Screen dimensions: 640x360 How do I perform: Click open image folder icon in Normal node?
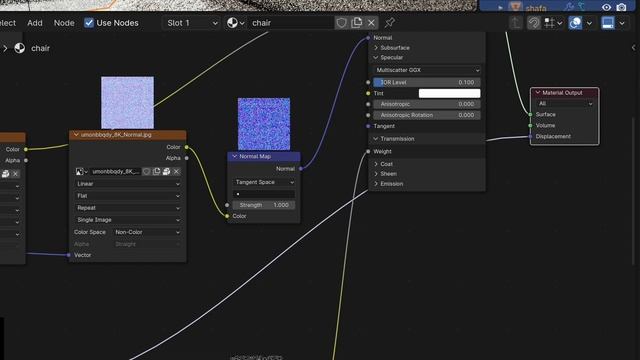pos(166,171)
